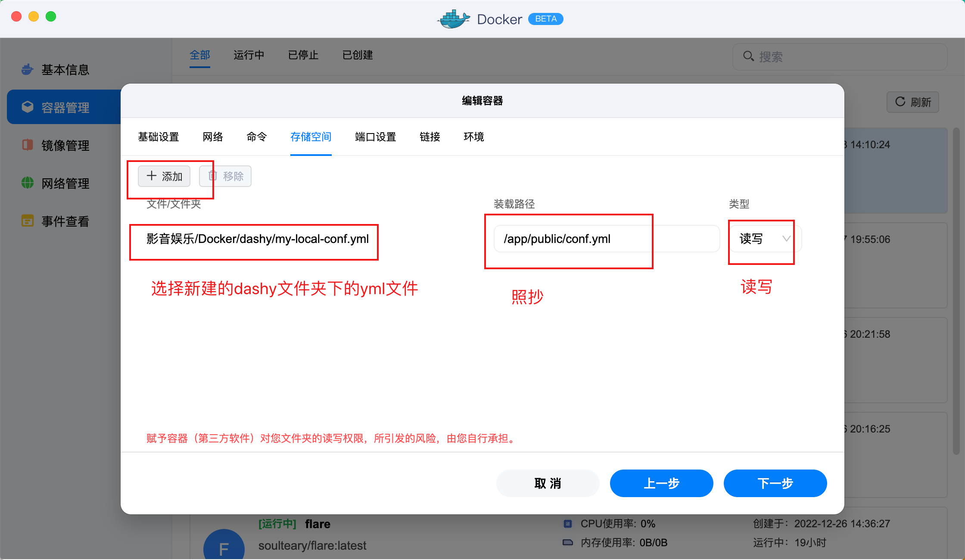Screen dimensions: 965x560
Task: Select the 运行中 filter
Action: (x=249, y=55)
